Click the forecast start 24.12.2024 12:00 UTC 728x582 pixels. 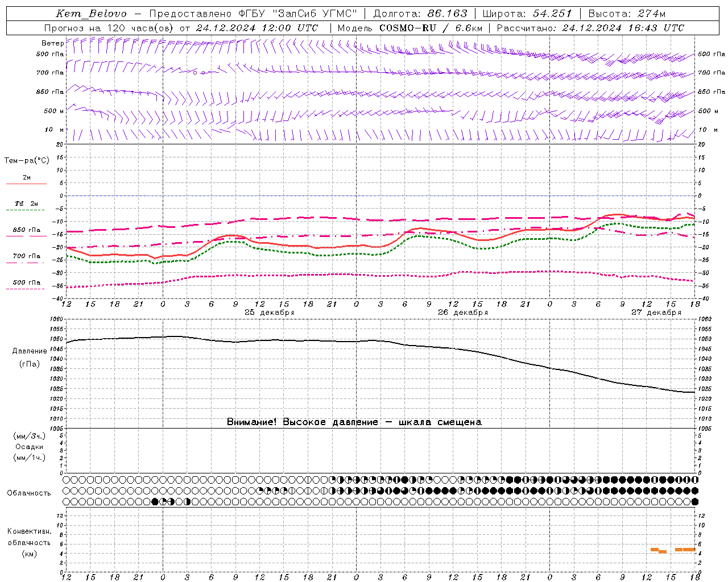[257, 28]
